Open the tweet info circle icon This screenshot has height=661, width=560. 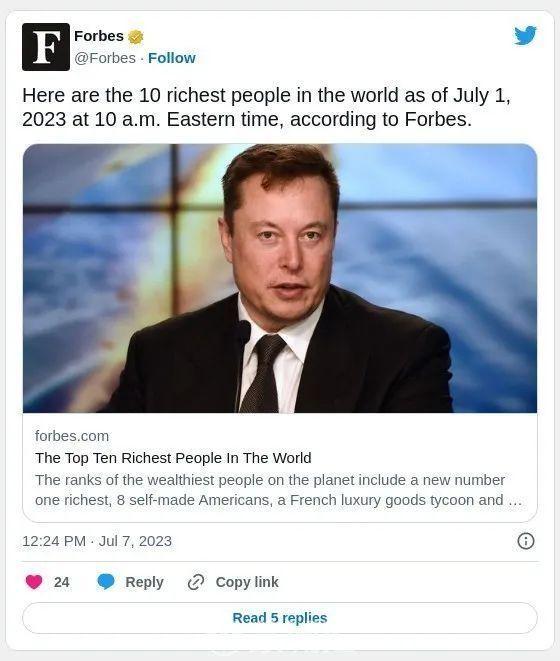tap(525, 541)
